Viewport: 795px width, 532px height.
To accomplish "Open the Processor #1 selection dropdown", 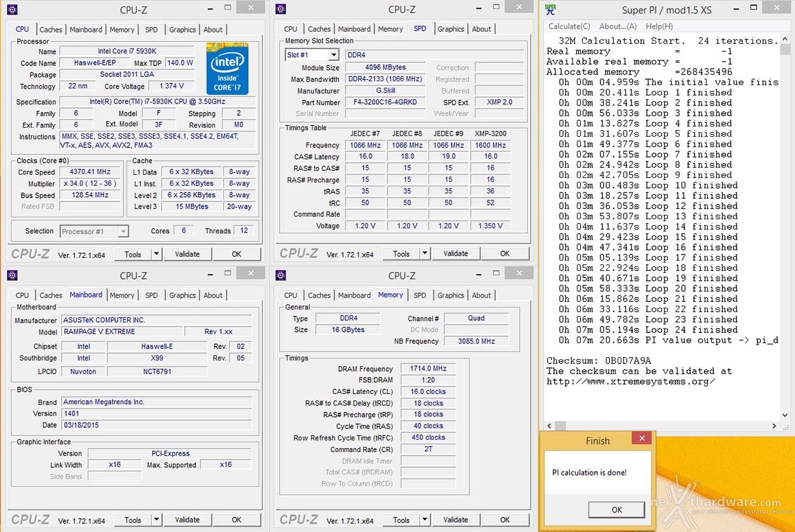I will click(123, 231).
